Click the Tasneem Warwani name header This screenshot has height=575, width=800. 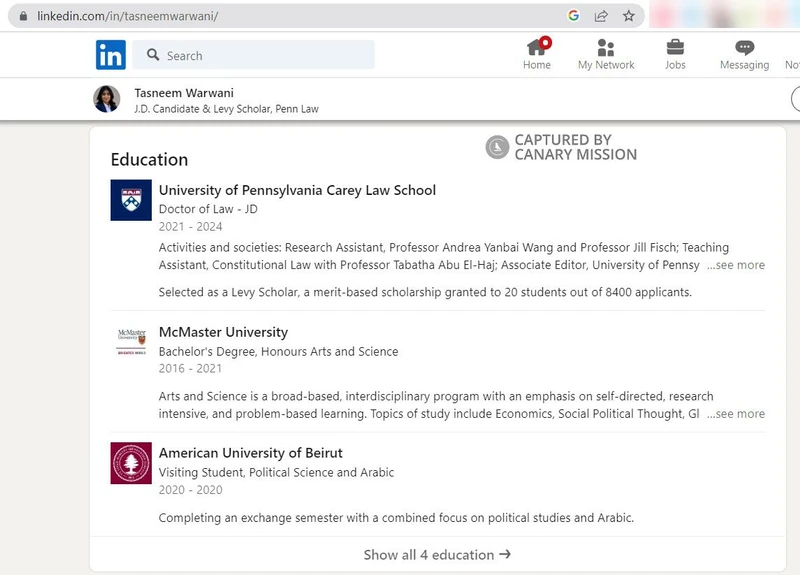tap(184, 93)
